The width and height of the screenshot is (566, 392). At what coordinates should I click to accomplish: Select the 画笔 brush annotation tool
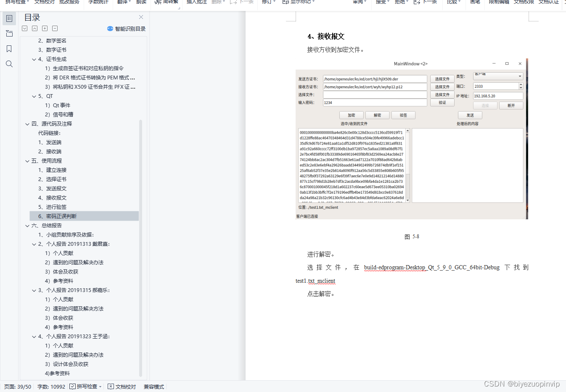475,2
